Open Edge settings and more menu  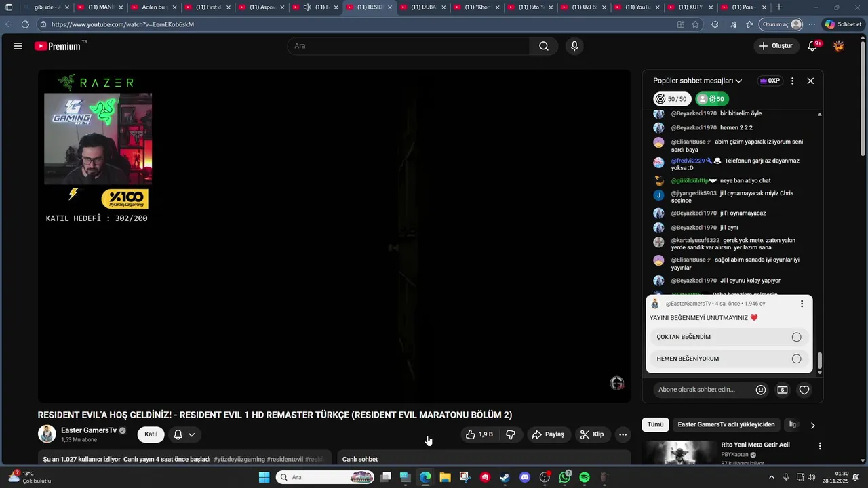pos(812,24)
